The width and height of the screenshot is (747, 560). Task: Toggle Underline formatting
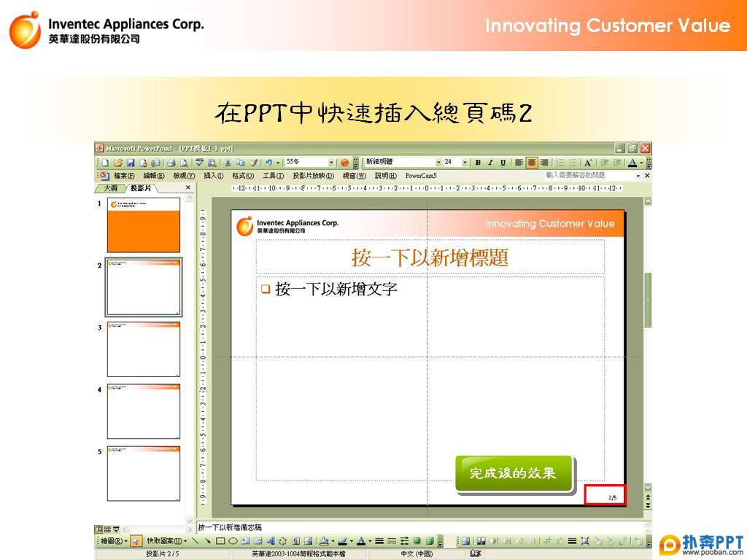tap(503, 163)
